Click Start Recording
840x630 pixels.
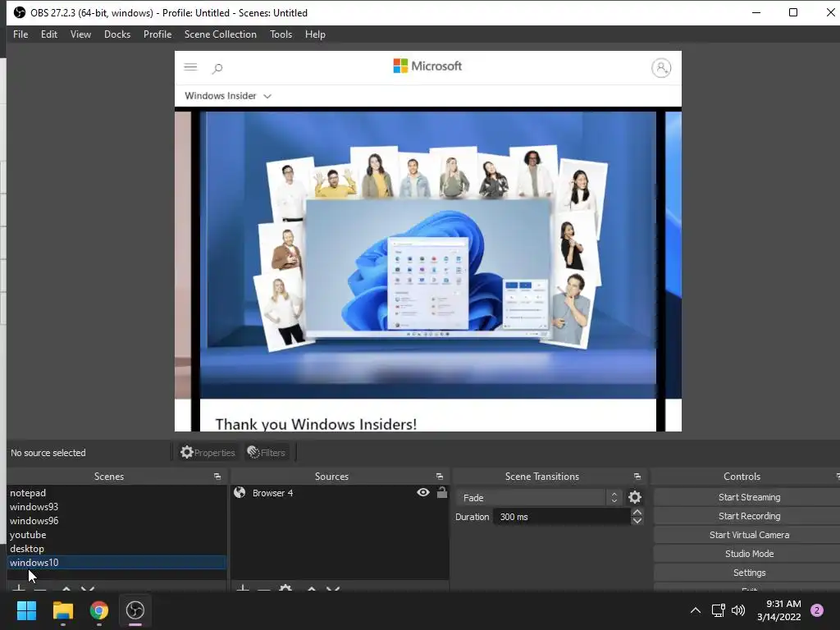pos(748,516)
